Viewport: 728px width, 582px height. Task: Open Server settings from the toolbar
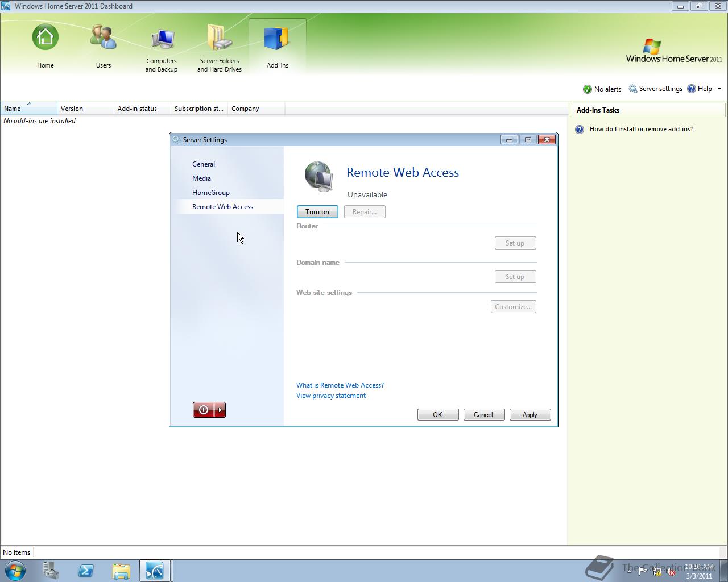pyautogui.click(x=655, y=89)
